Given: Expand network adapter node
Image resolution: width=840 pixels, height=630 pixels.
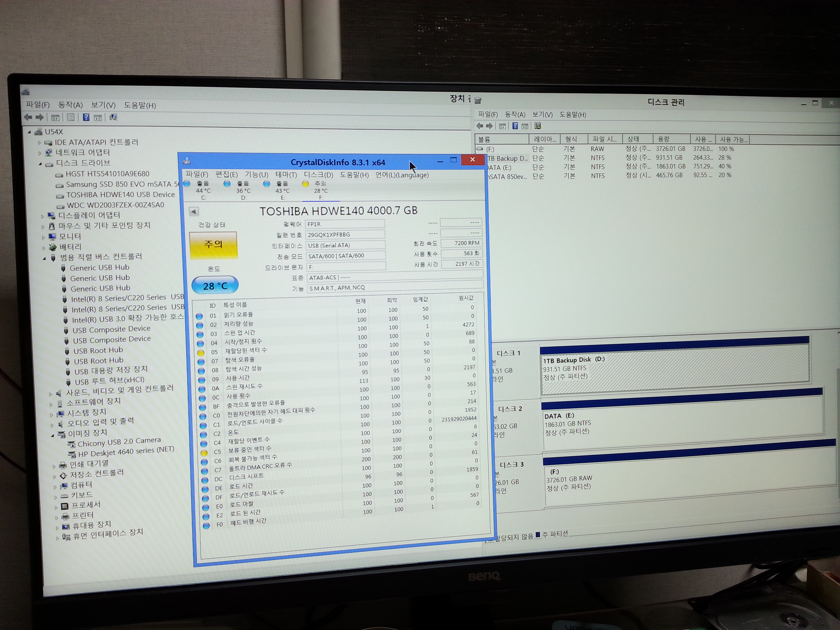Looking at the screenshot, I should 39,153.
